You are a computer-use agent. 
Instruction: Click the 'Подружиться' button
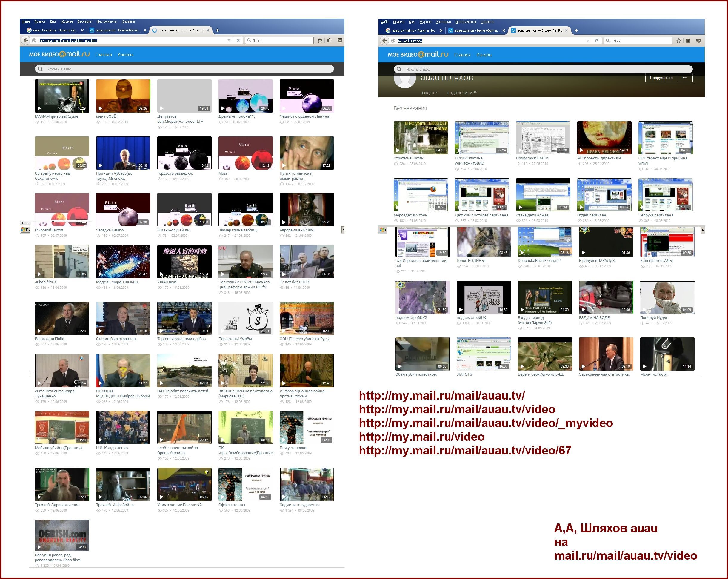(661, 78)
